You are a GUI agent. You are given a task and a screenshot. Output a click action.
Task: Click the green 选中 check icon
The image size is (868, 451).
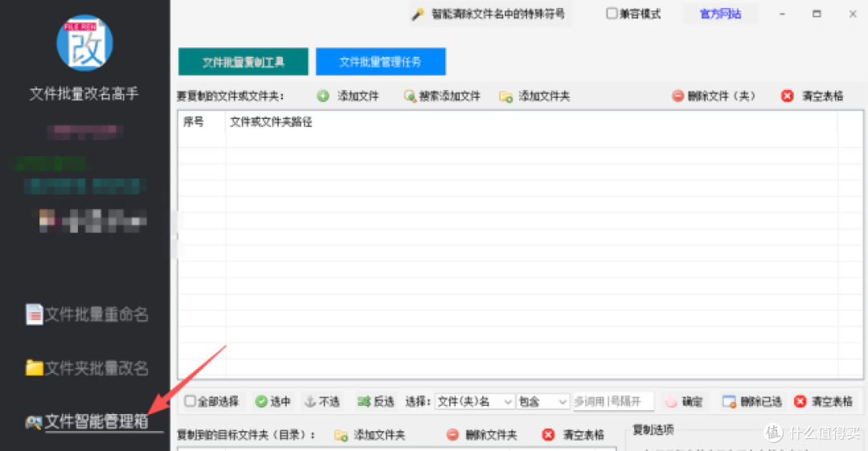[261, 402]
